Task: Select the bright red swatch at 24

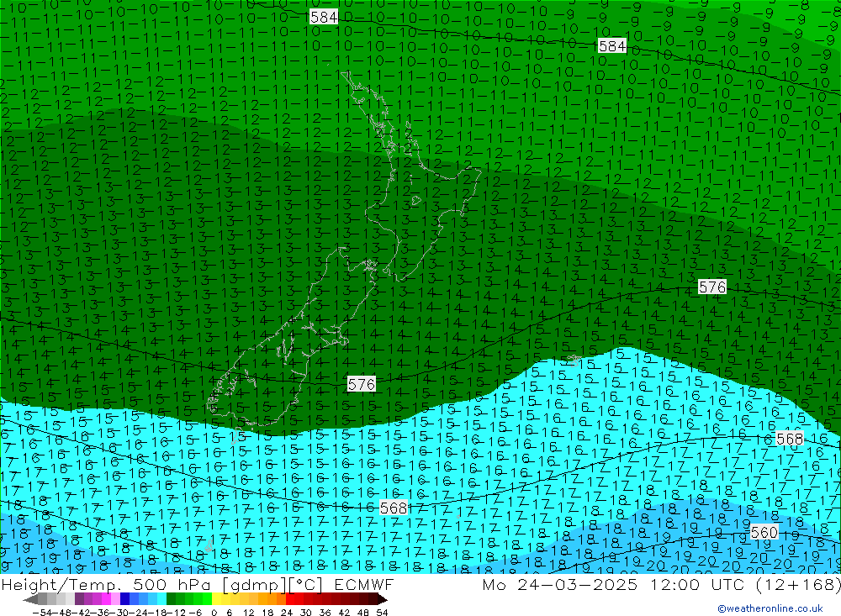Action: pos(289,599)
